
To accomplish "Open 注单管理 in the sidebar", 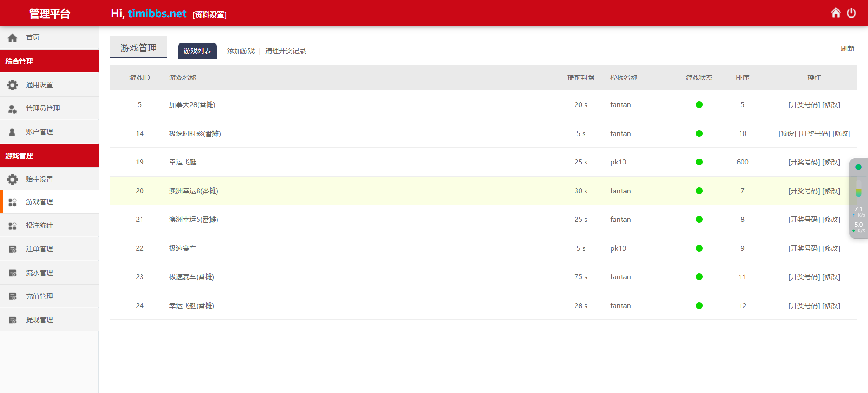I will (49, 249).
